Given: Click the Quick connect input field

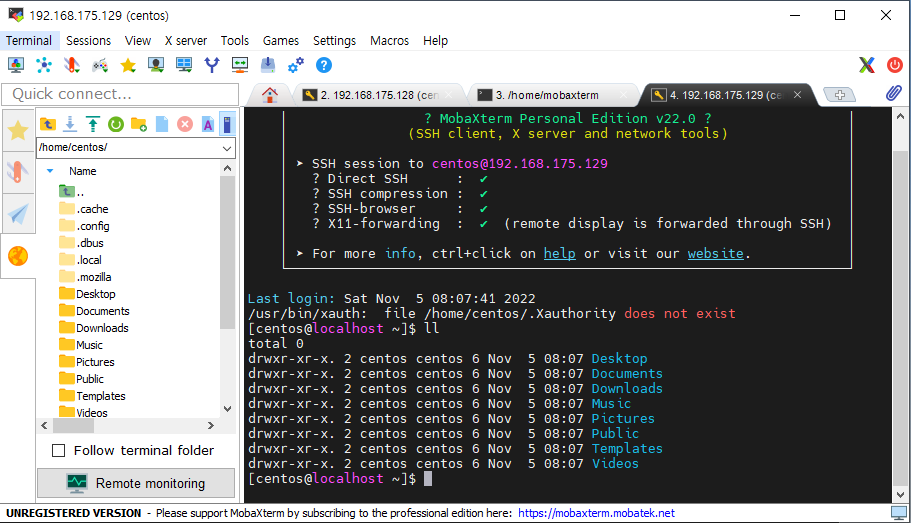Looking at the screenshot, I should click(120, 94).
